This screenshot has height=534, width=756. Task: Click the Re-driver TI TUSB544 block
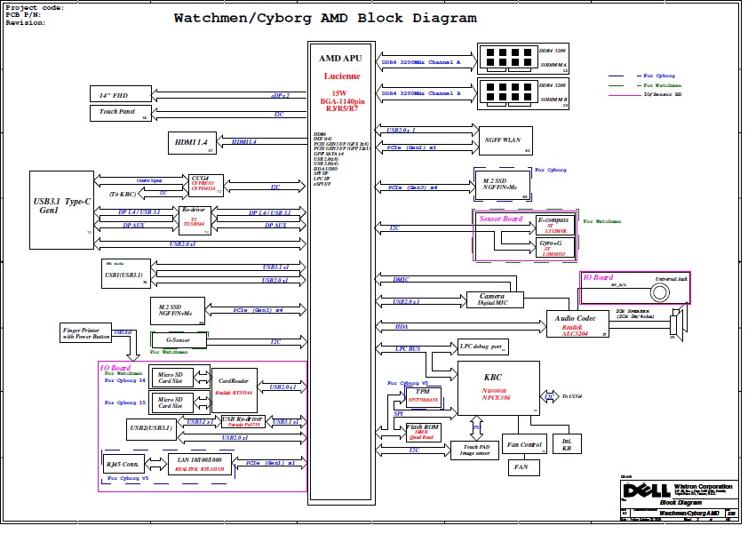[x=195, y=220]
